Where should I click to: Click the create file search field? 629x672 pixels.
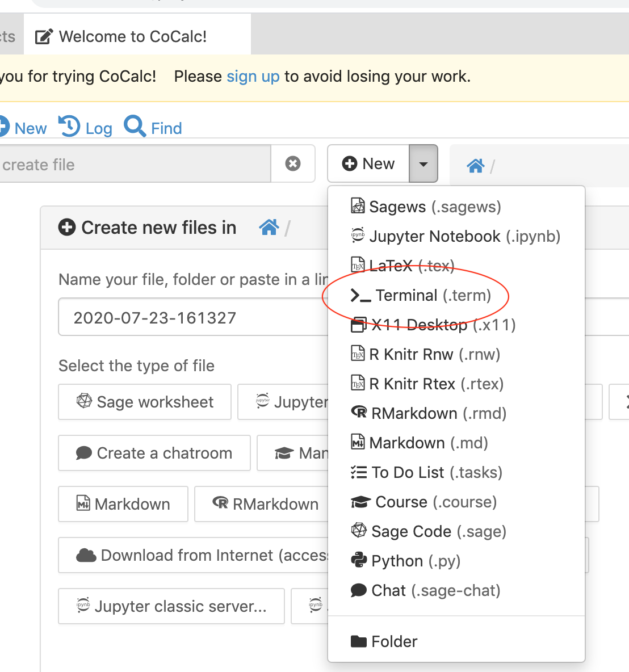coord(135,164)
